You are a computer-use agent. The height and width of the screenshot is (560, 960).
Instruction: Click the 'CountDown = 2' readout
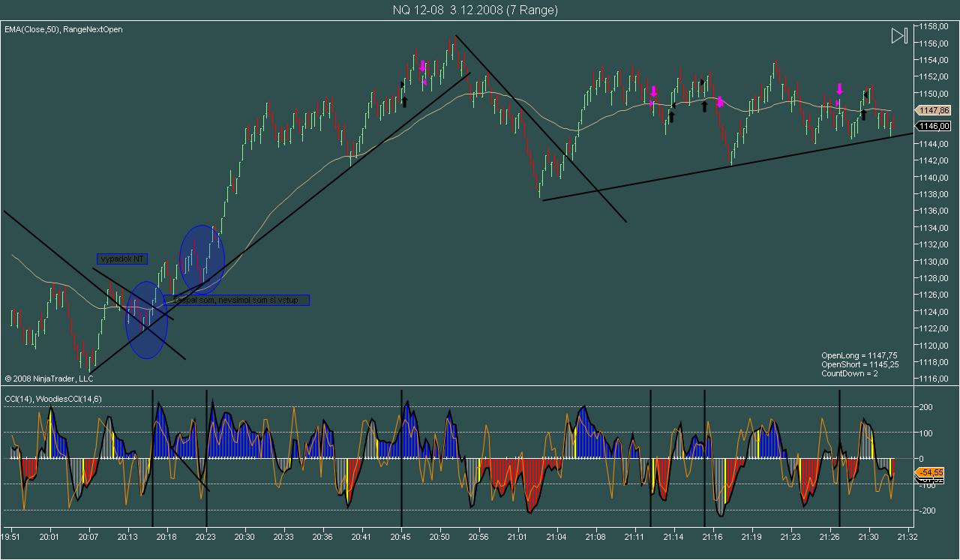pos(850,373)
